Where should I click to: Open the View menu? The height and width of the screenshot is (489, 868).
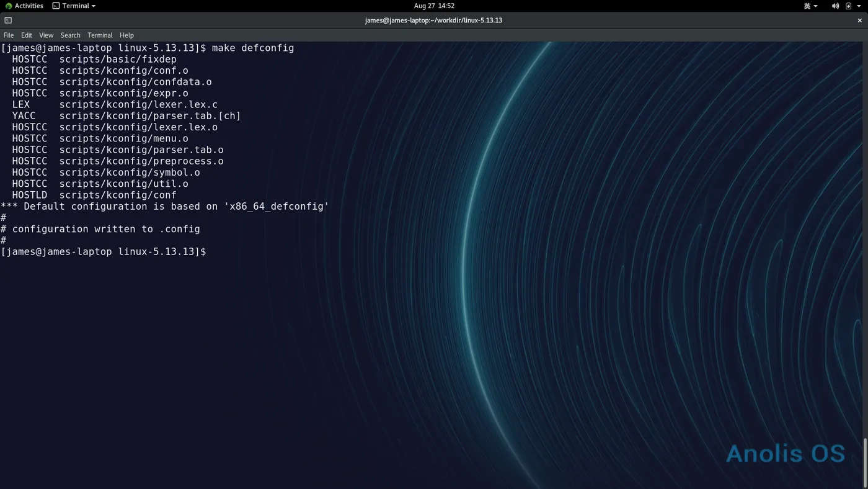pyautogui.click(x=46, y=35)
